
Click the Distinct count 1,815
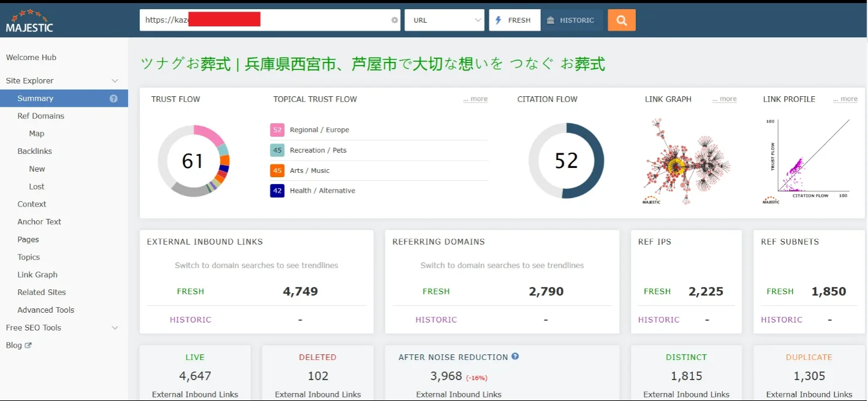686,376
